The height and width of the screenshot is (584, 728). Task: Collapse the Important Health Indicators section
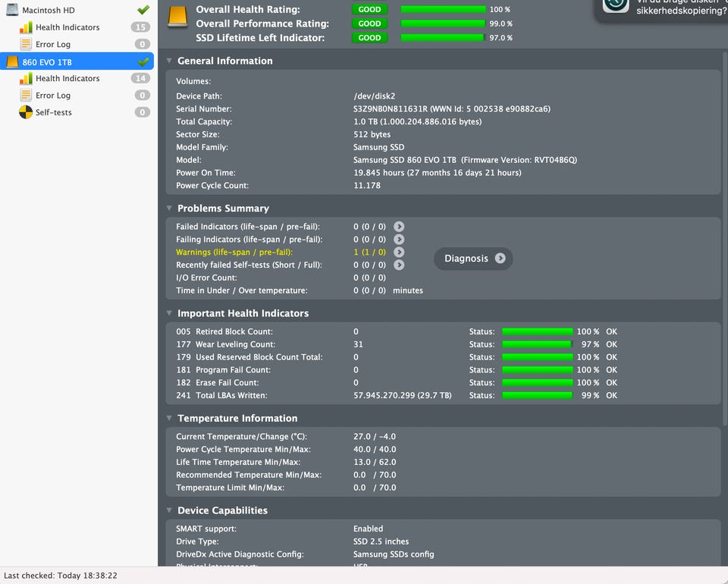(169, 313)
